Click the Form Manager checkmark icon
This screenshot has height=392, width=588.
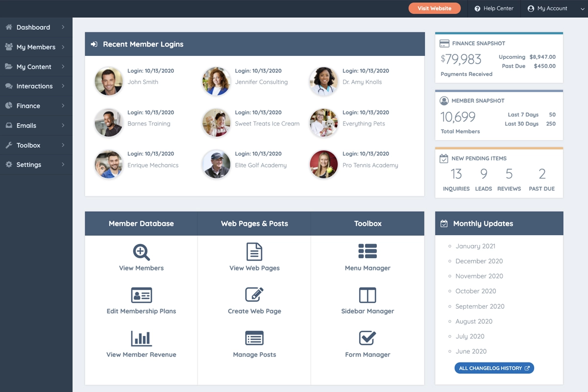point(367,338)
